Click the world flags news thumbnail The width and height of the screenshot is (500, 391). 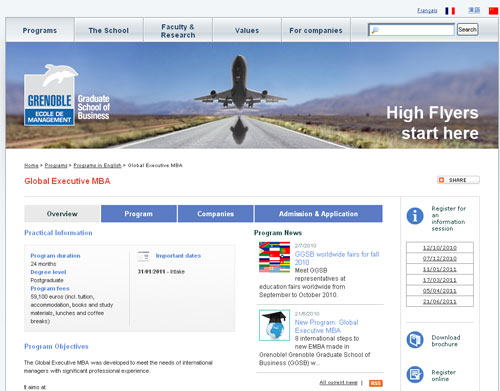(x=274, y=257)
